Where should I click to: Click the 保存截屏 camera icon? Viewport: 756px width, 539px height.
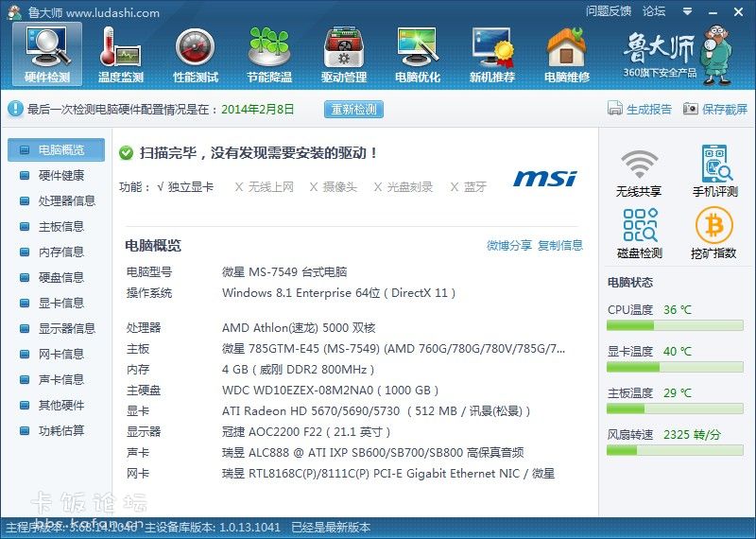tap(691, 109)
